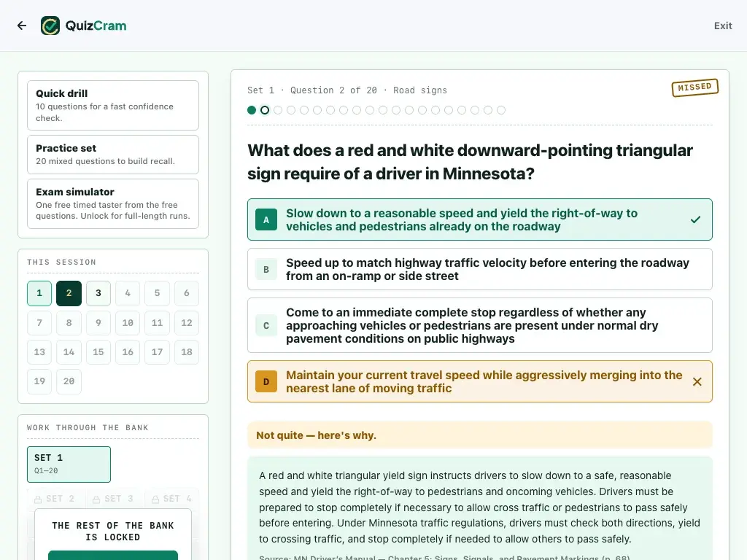Select answer B about speeding up

tap(480, 270)
